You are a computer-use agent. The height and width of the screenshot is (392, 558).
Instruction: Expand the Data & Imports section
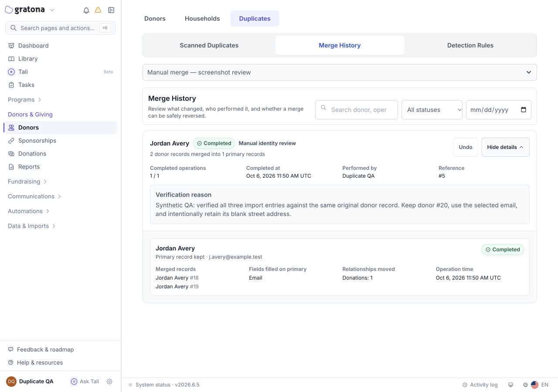tap(32, 226)
